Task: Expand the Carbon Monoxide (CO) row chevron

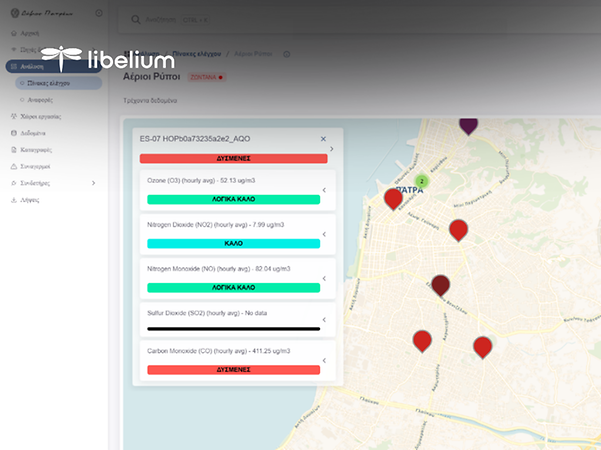Action: (324, 360)
